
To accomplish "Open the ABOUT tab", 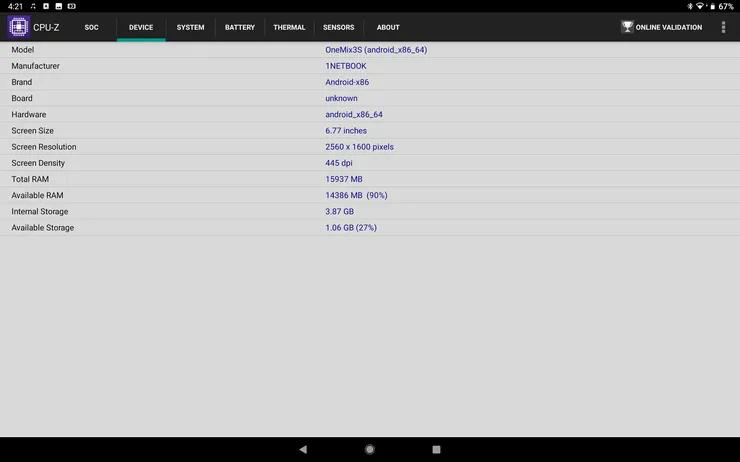I will (388, 27).
